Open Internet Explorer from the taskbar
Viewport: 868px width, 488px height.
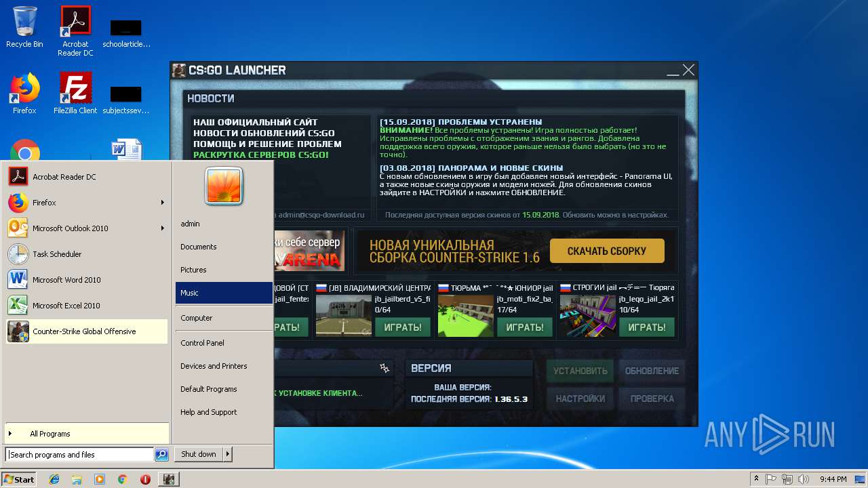(54, 479)
